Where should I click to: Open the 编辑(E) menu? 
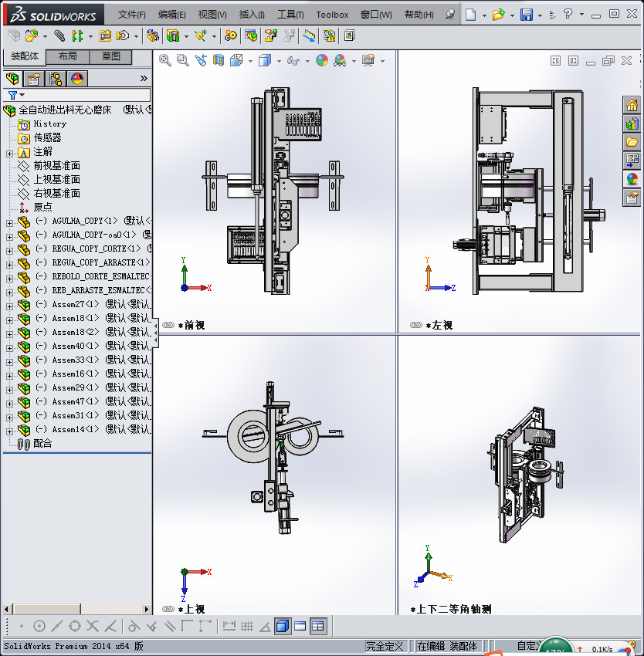click(171, 15)
